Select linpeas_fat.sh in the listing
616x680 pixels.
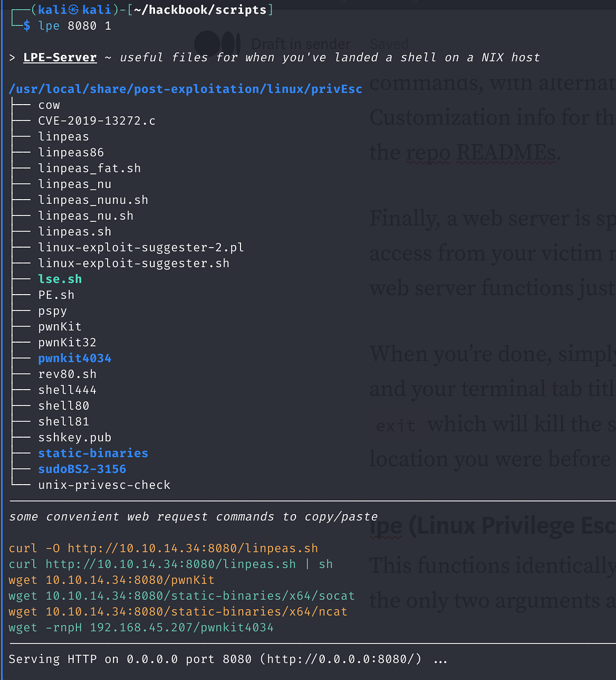pyautogui.click(x=90, y=169)
